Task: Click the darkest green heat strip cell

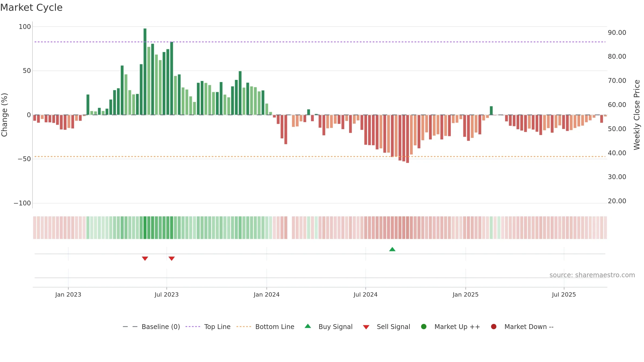Action: click(x=145, y=228)
